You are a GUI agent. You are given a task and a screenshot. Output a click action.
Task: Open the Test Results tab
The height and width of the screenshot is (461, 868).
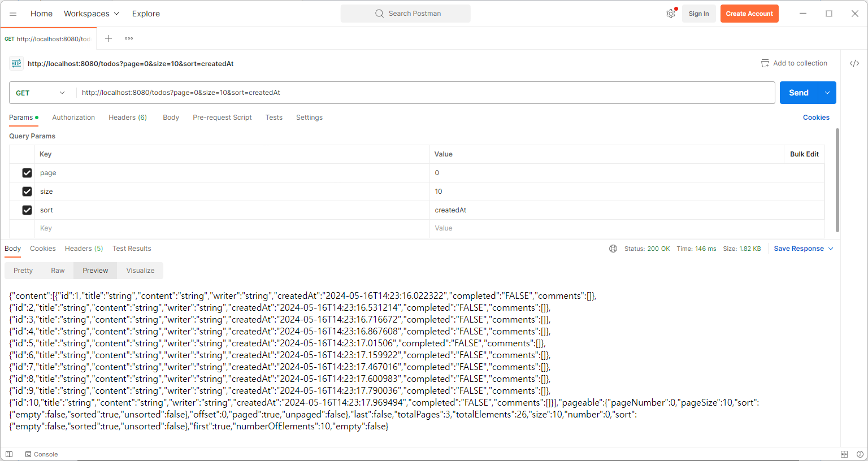(x=132, y=249)
